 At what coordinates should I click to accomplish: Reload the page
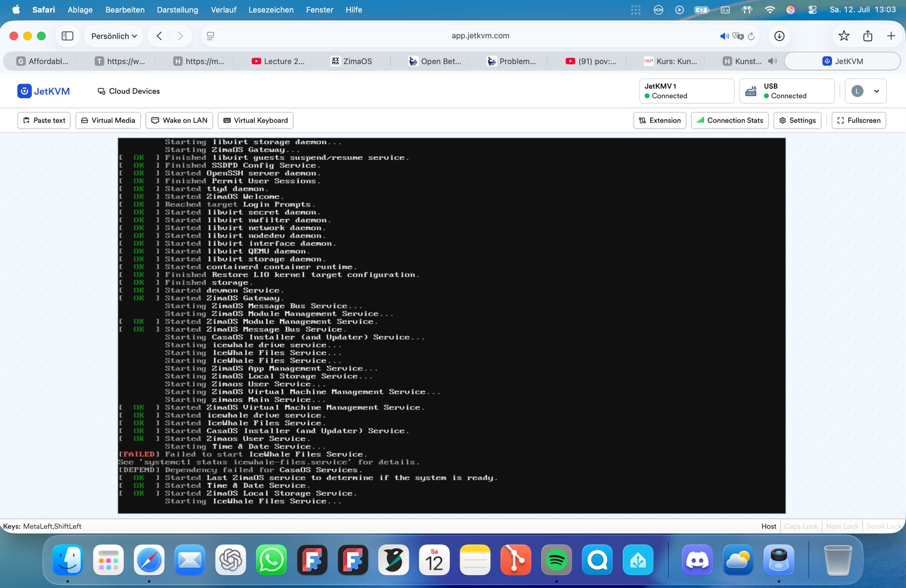click(751, 36)
